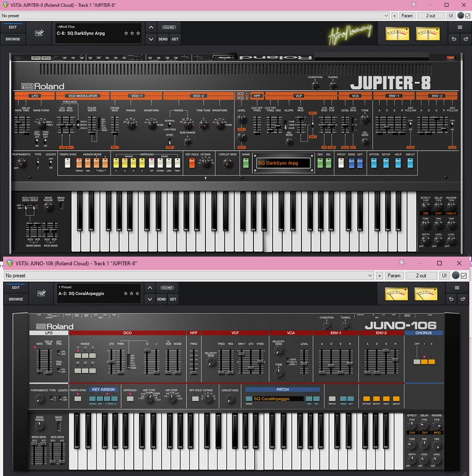Viewport: 472px width, 476px height.
Task: Click the JUPITER-8 patch name display
Action: coord(283,164)
